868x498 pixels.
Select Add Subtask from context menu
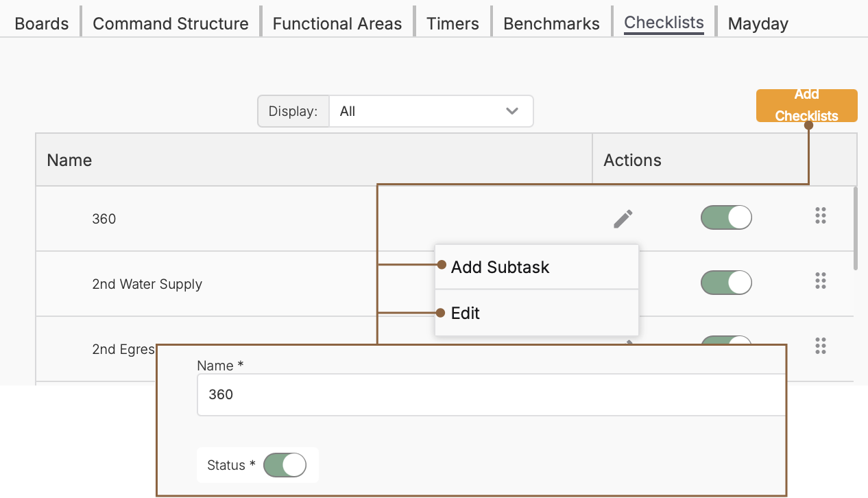(x=500, y=267)
